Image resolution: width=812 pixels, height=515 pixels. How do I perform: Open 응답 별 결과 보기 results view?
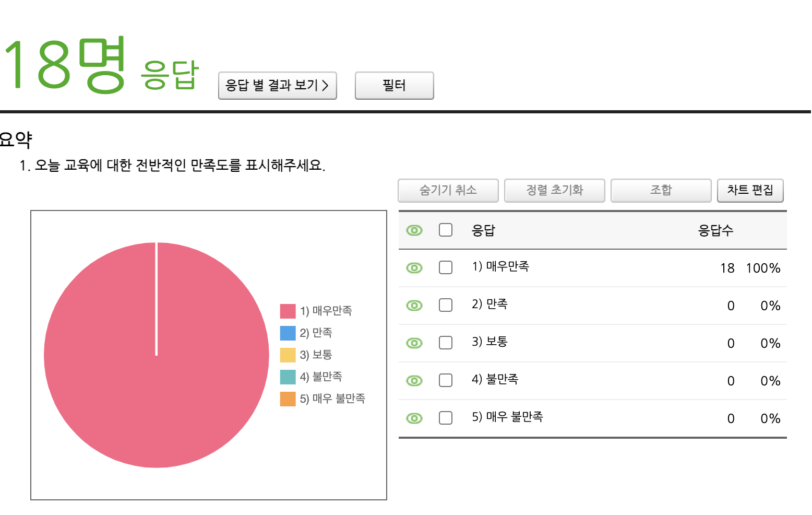pyautogui.click(x=277, y=86)
